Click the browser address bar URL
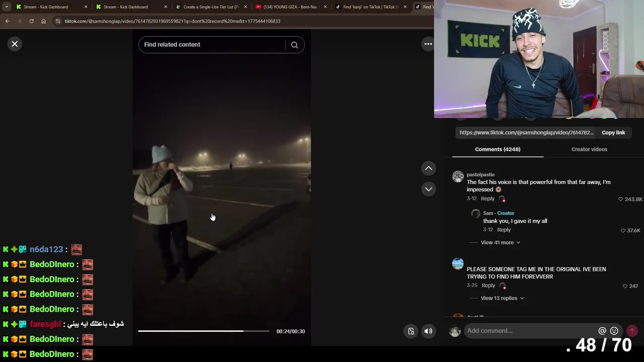 click(x=172, y=21)
